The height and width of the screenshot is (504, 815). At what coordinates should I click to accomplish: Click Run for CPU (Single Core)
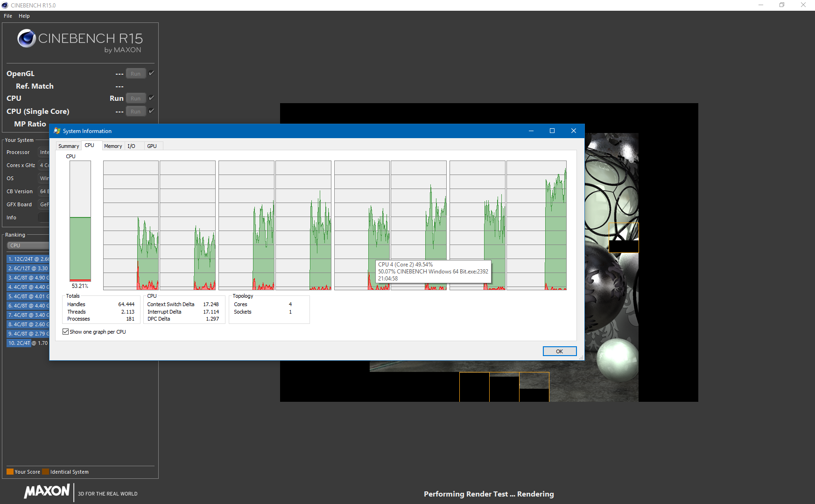pos(136,112)
